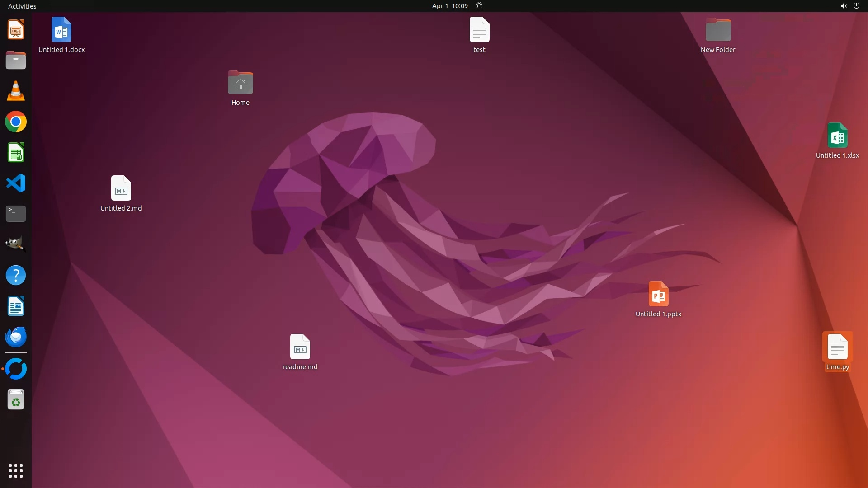The image size is (868, 488).
Task: Open LibreOffice Writer from the dock
Action: tap(16, 306)
